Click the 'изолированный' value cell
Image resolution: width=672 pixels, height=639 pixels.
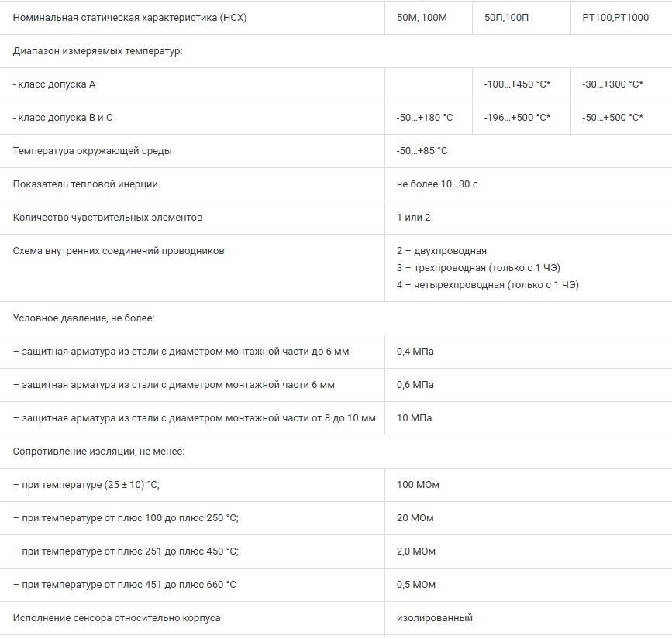[x=435, y=618]
